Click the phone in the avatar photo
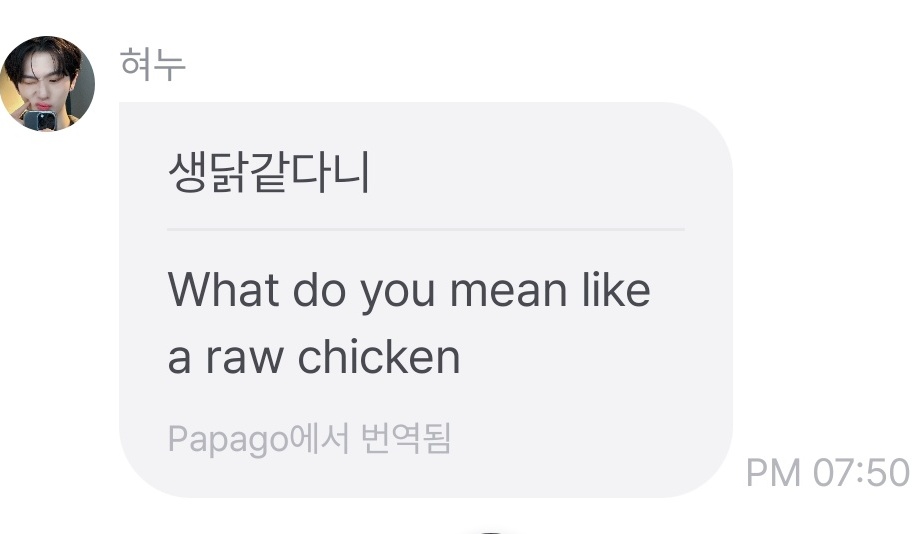 pos(40,119)
